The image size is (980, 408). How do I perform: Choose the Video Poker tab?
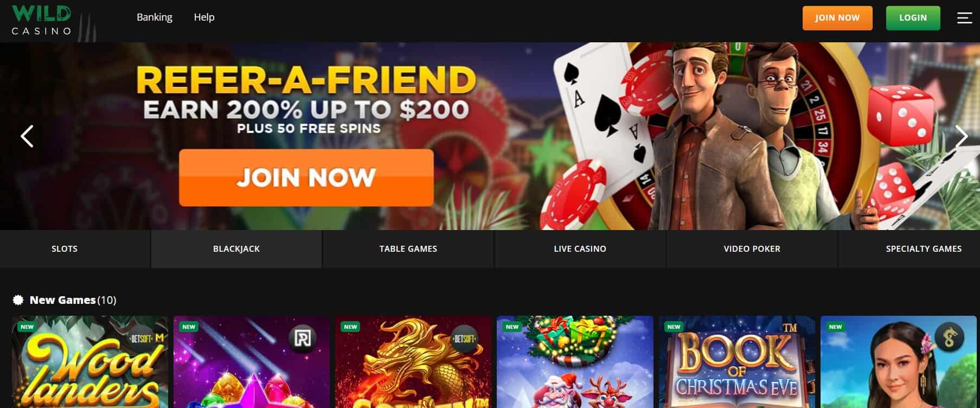coord(752,249)
